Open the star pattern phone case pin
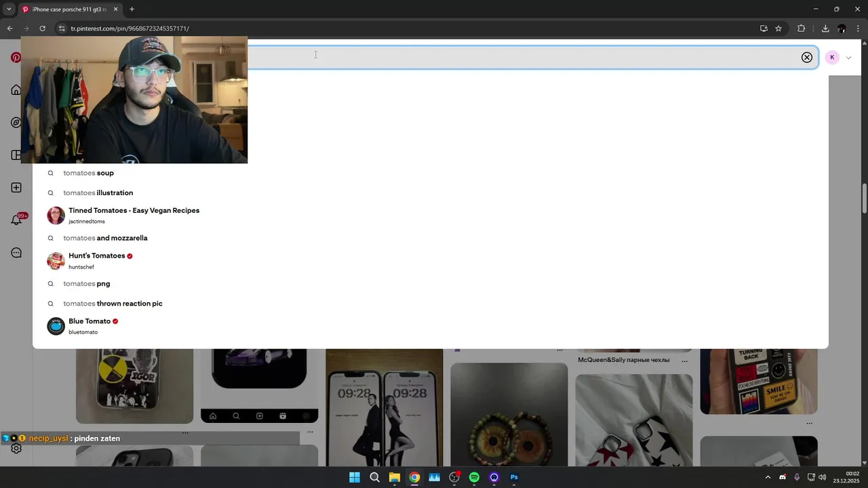This screenshot has height=488, width=868. [x=634, y=420]
